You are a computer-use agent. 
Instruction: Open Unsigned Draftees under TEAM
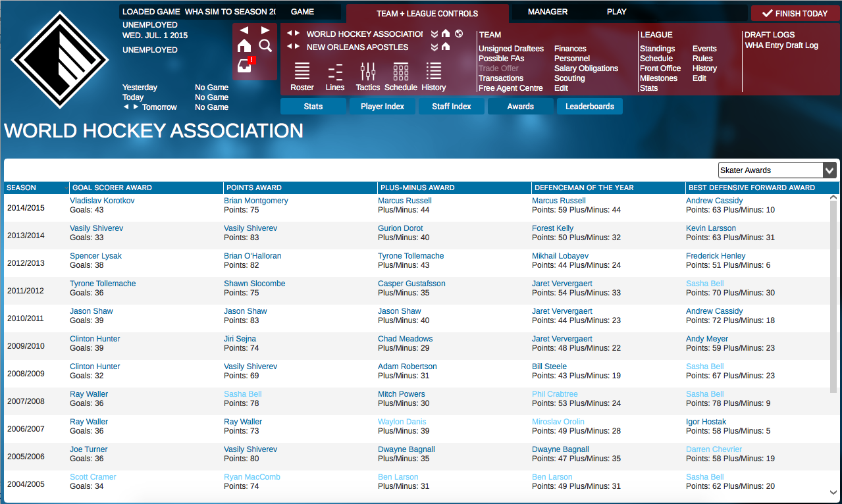(512, 49)
